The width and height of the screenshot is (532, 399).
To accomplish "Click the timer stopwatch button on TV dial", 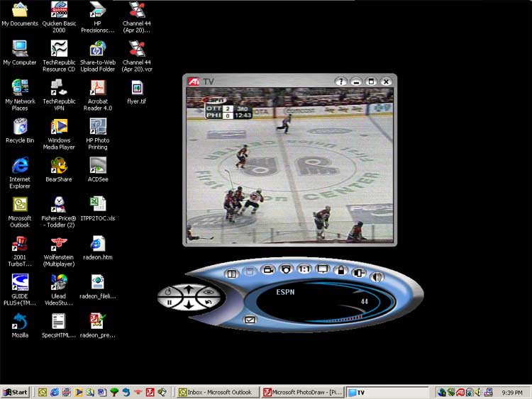I will click(169, 291).
